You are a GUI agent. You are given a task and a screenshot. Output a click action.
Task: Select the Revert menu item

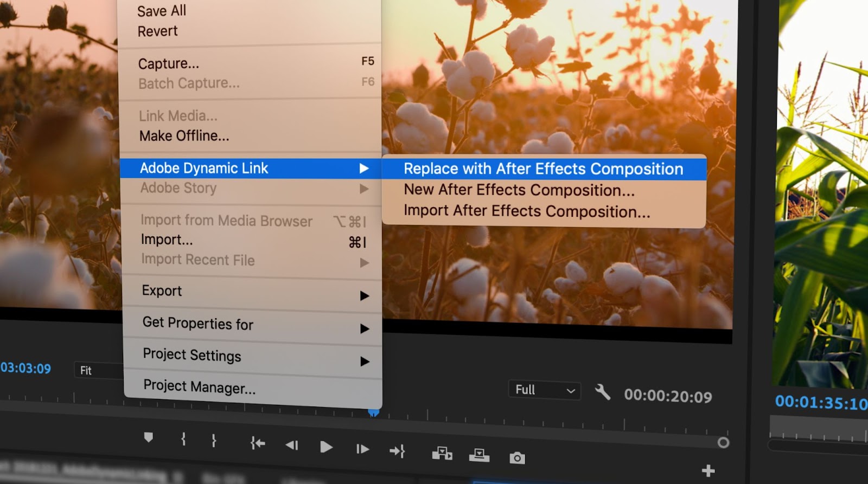[x=158, y=31]
